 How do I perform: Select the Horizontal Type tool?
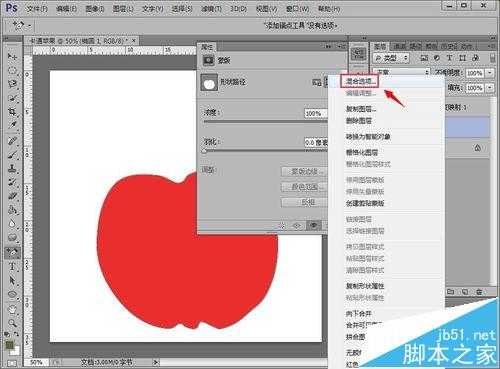click(12, 266)
